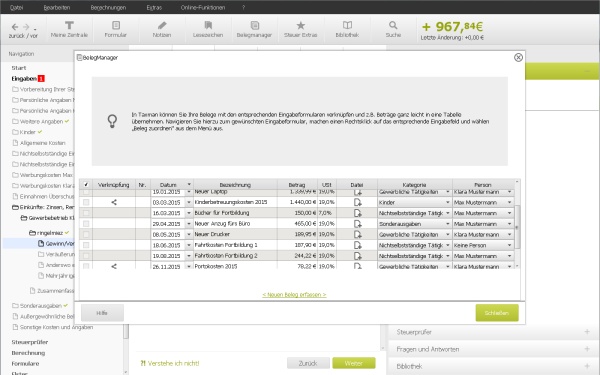Open the Bibliothek book icon
600x375 pixels.
(x=347, y=29)
